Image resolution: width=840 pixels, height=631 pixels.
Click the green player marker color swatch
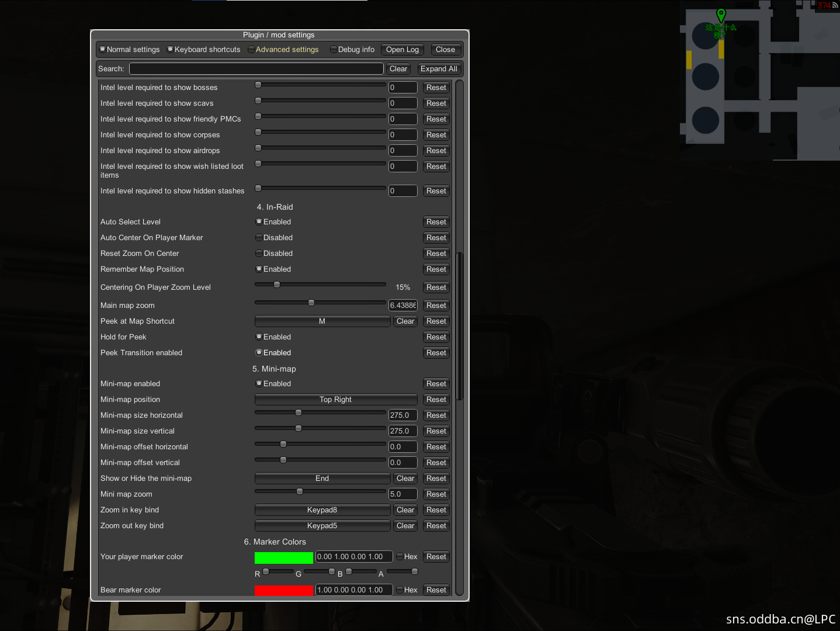tap(283, 557)
